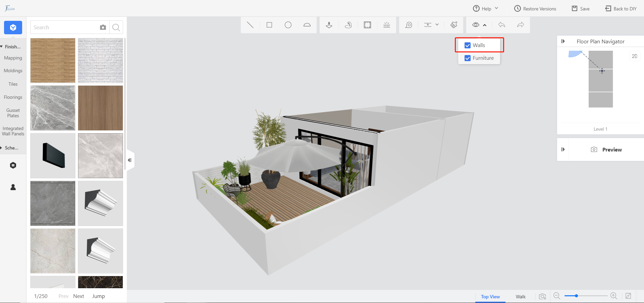This screenshot has width=644, height=303.
Task: Uncheck the Walls checkbox
Action: click(x=468, y=45)
